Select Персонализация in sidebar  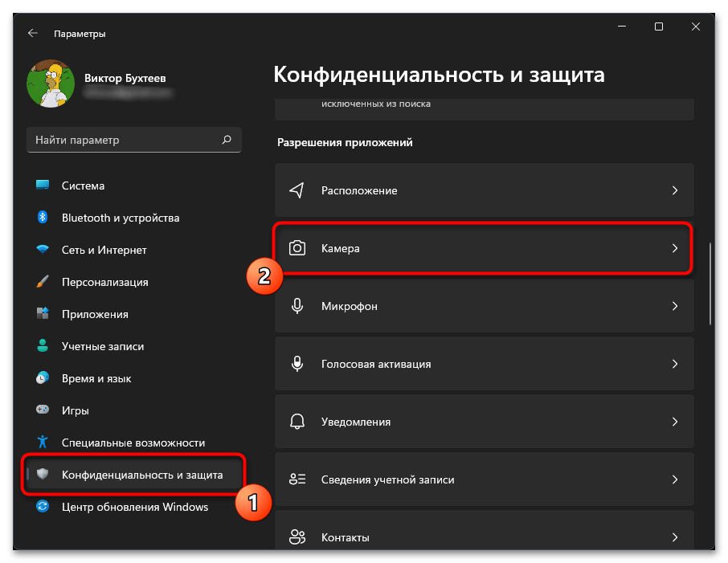104,282
